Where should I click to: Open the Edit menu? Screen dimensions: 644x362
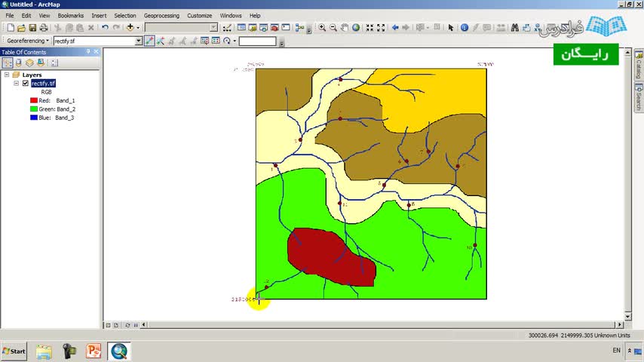pos(26,16)
